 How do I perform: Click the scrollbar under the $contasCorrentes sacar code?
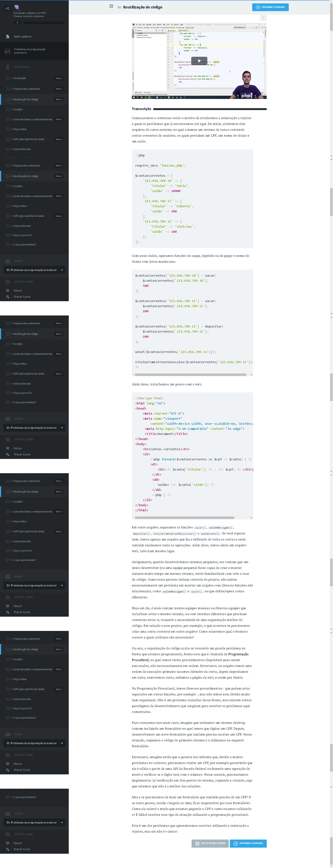190,375
